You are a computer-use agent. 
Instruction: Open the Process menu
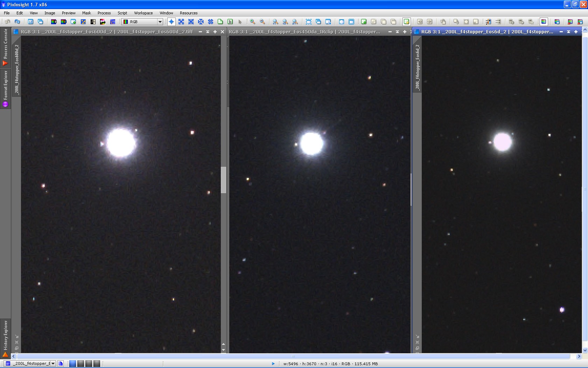pos(104,13)
